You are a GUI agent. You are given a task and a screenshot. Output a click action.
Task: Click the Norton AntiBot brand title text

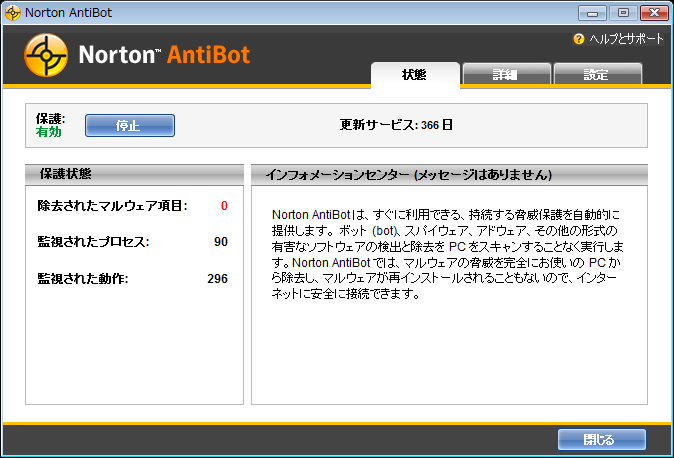point(164,55)
